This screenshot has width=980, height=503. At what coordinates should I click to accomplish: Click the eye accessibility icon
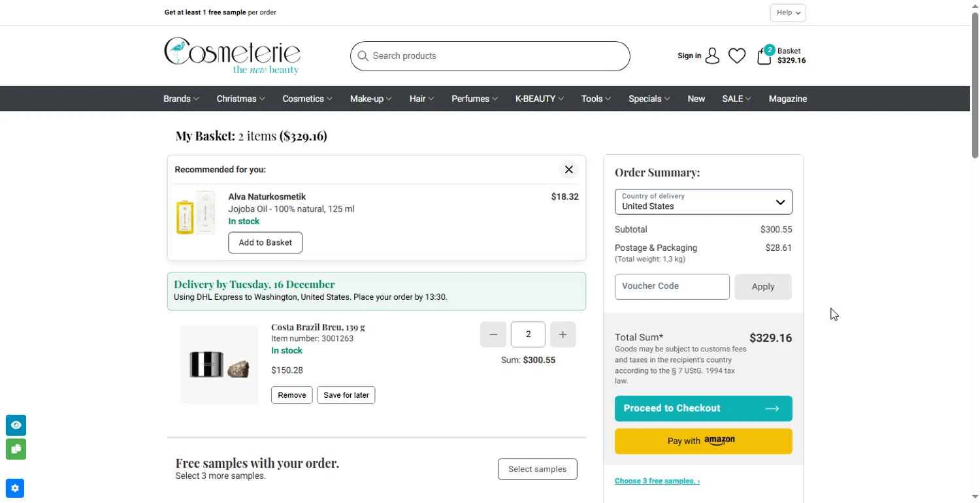pos(16,425)
